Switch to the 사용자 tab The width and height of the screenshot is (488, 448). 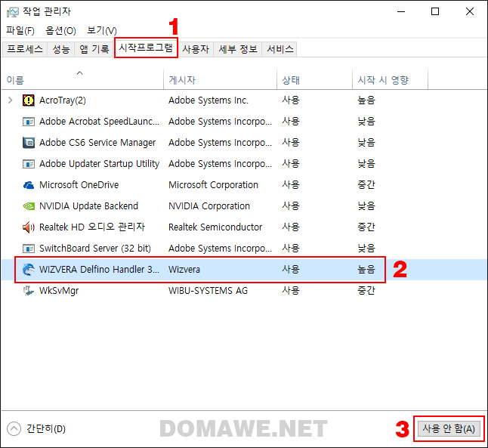(x=196, y=49)
